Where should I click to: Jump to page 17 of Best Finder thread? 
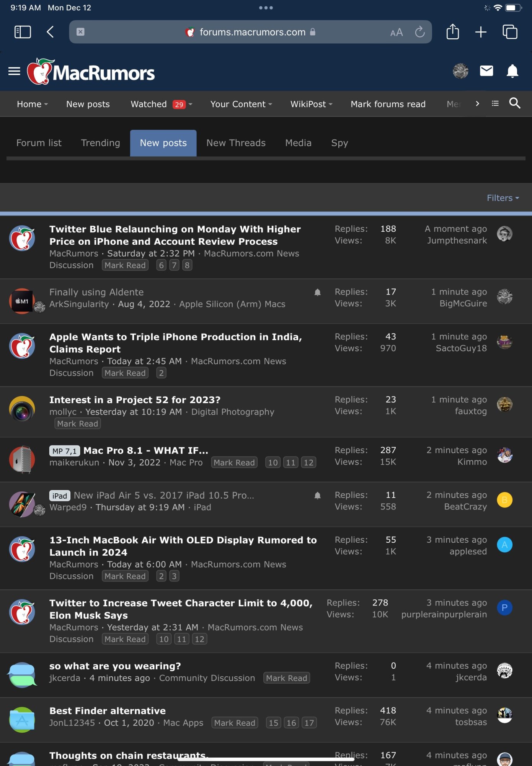point(309,723)
